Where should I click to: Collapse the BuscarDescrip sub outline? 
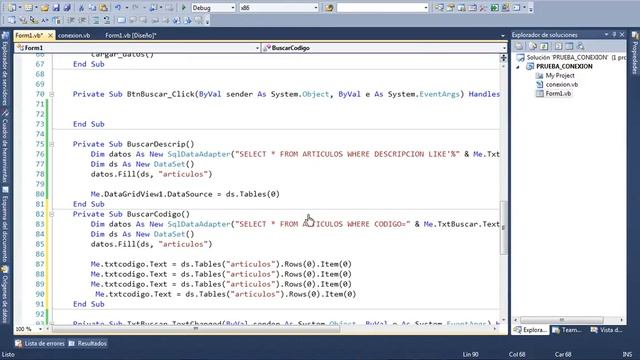click(x=51, y=144)
